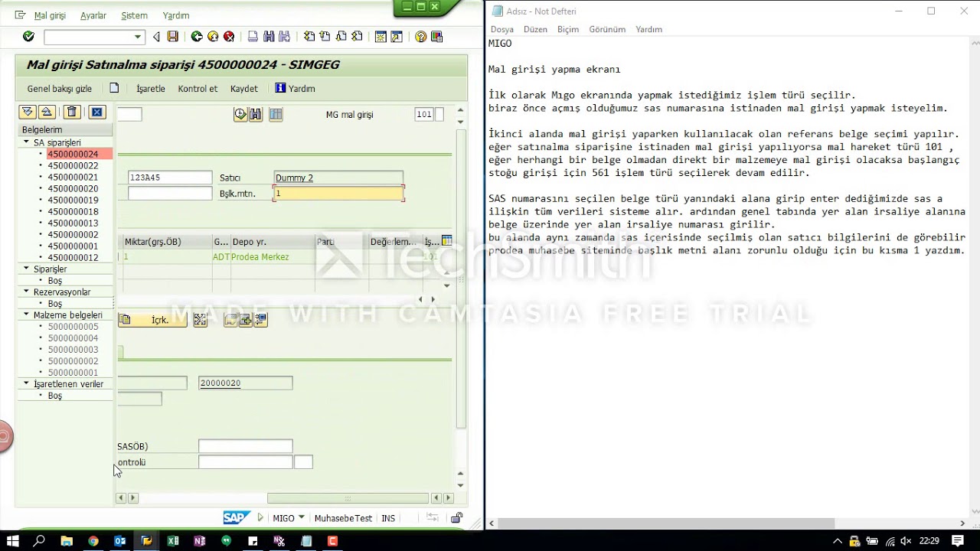Click the Print icon in SAP toolbar
This screenshot has width=980, height=551.
[253, 37]
